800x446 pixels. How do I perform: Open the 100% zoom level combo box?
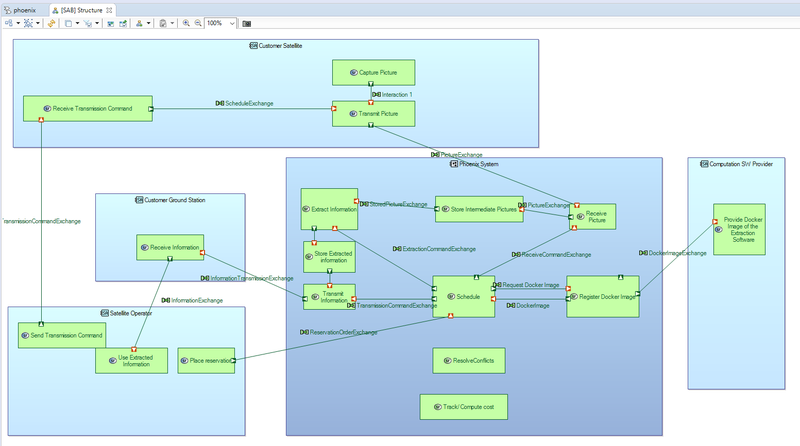(221, 23)
